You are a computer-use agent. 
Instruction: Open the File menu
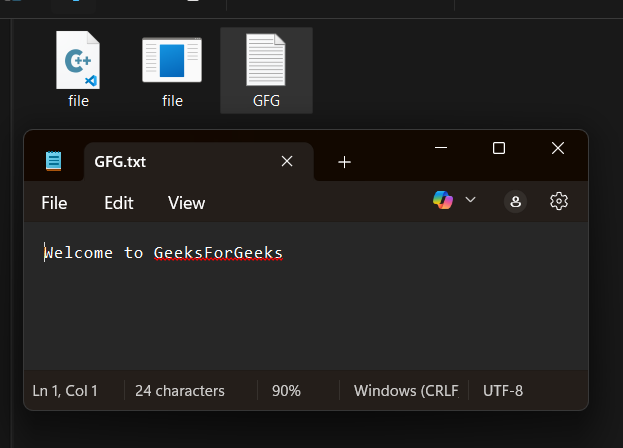point(54,203)
